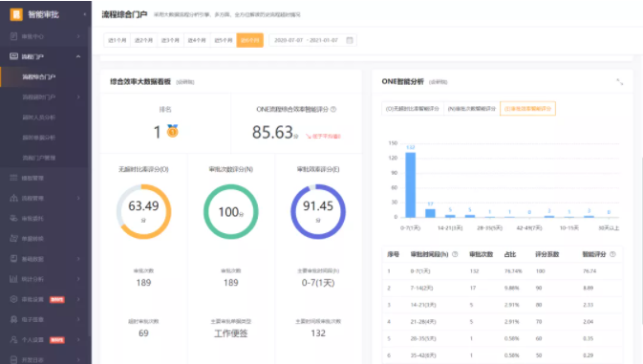Open the 电子签章 stamp icon in sidebar
Screen dimensions: 643x364
(13, 319)
